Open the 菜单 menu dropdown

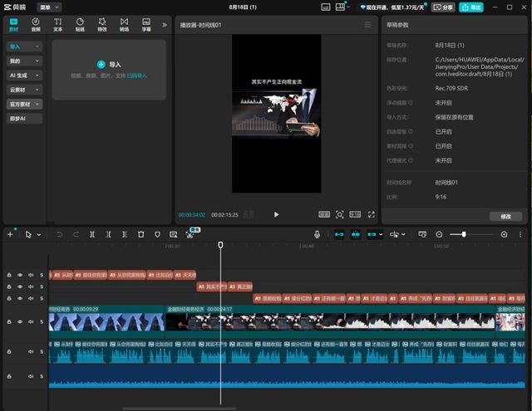point(49,7)
